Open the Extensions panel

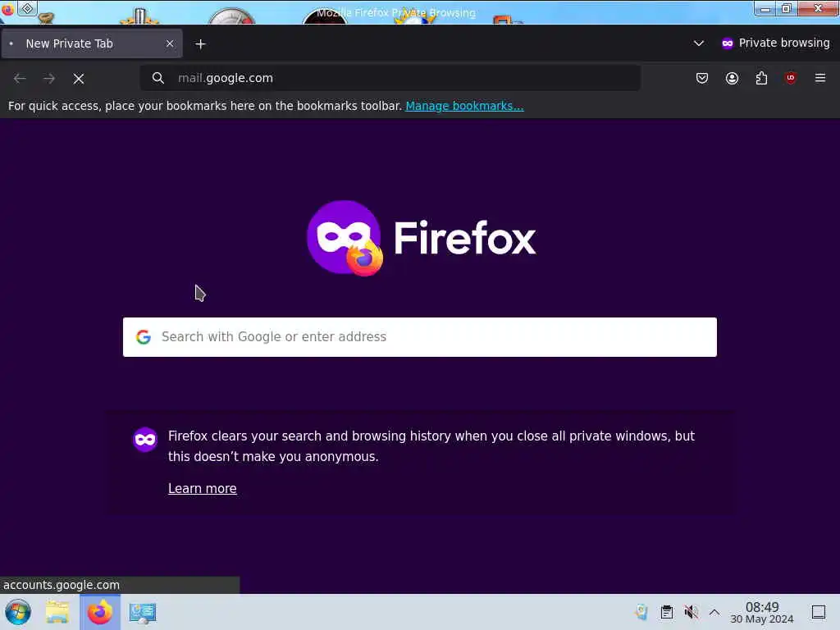click(761, 78)
